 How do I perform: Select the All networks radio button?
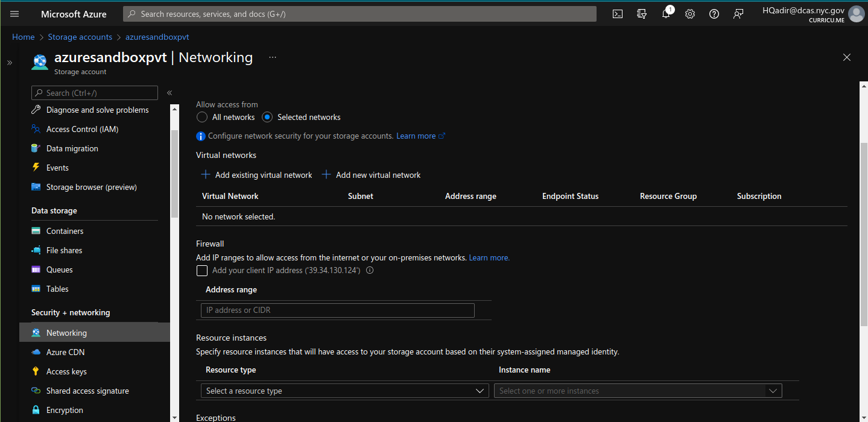(202, 117)
